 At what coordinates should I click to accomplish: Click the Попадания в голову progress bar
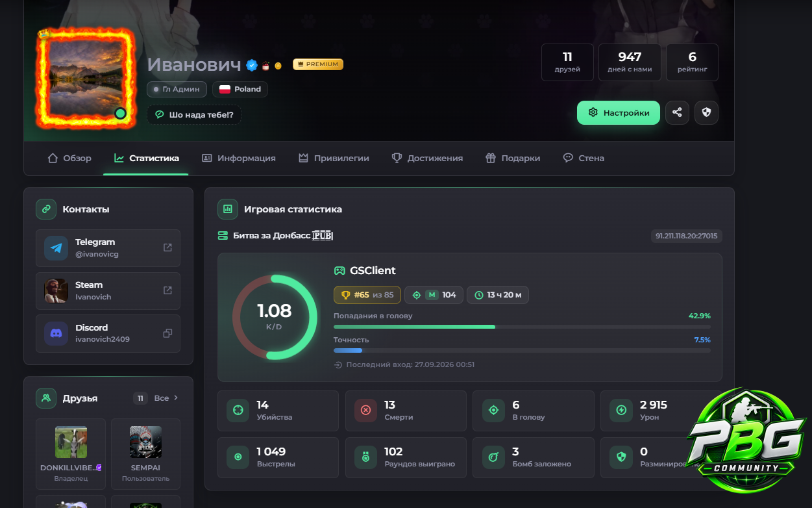[x=522, y=327]
